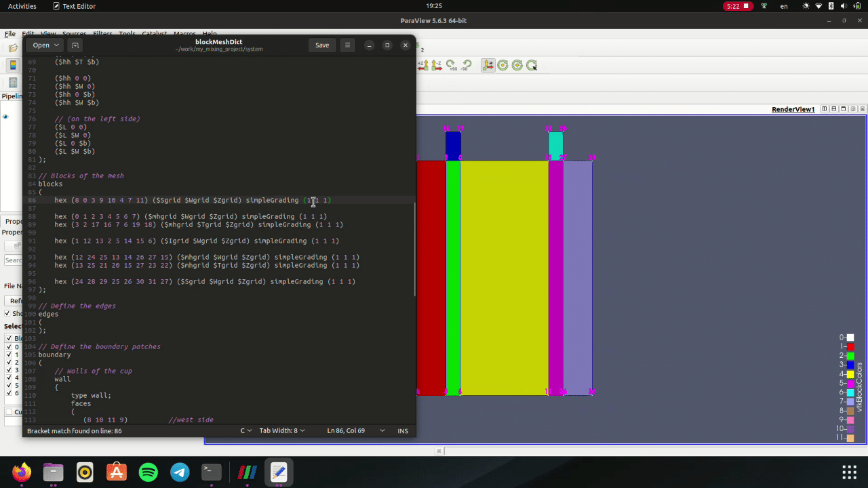Uncheck block 1 checkbox
The width and height of the screenshot is (868, 488).
9,355
